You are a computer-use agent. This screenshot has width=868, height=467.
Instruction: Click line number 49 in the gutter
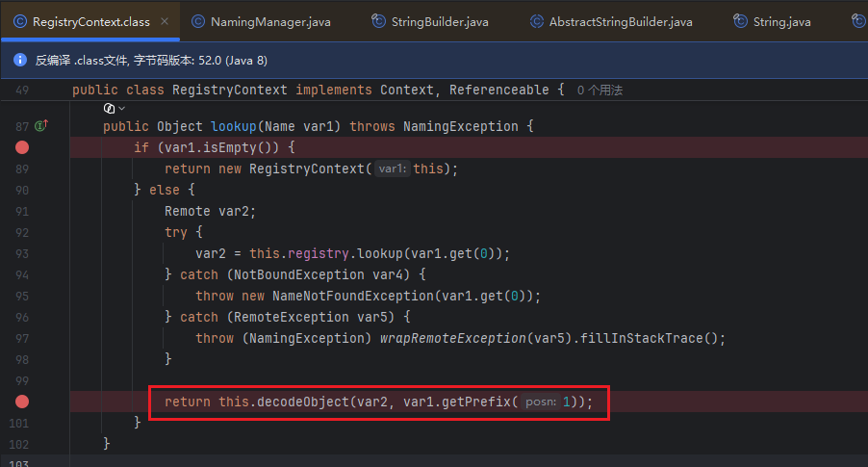[22, 90]
